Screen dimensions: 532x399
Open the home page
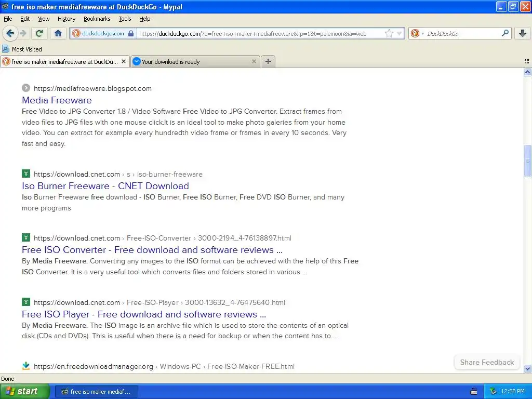(x=58, y=33)
